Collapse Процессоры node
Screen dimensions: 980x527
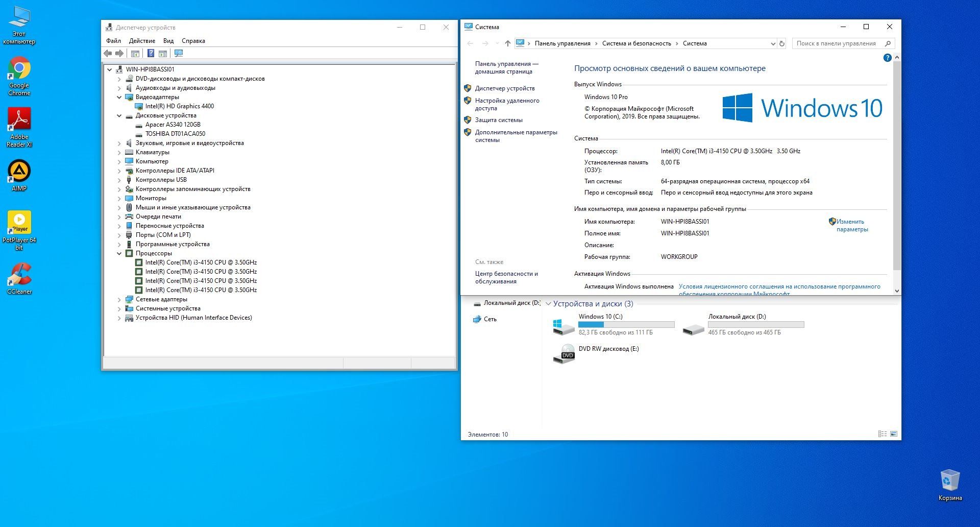[119, 253]
